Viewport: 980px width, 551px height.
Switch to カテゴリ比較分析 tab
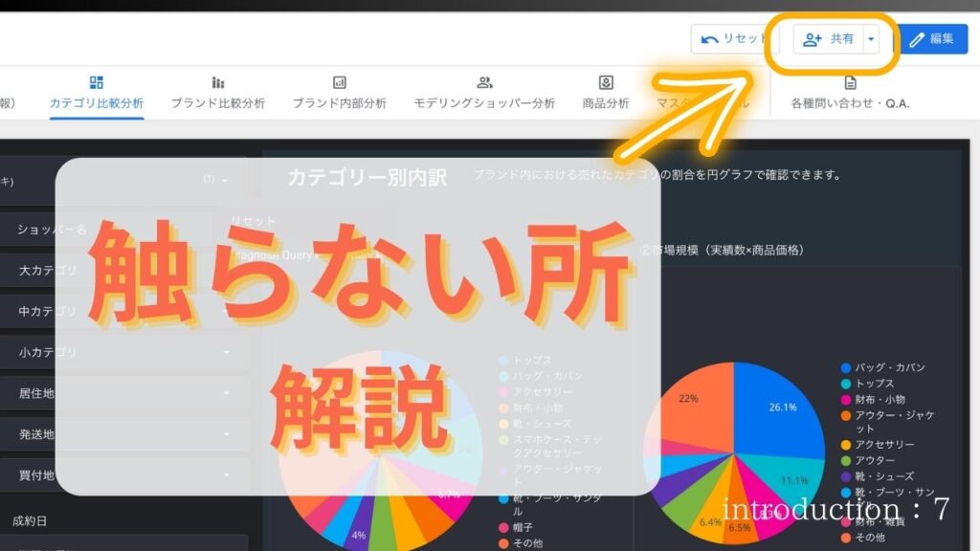[x=97, y=94]
